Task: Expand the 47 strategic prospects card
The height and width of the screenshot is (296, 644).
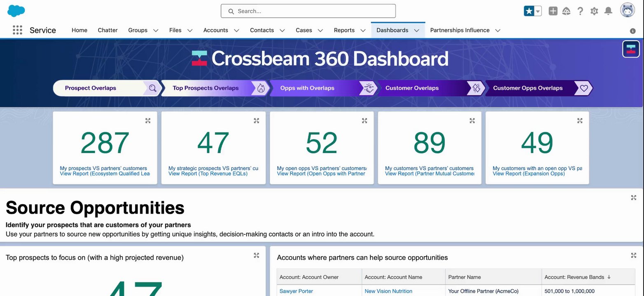Action: [257, 120]
